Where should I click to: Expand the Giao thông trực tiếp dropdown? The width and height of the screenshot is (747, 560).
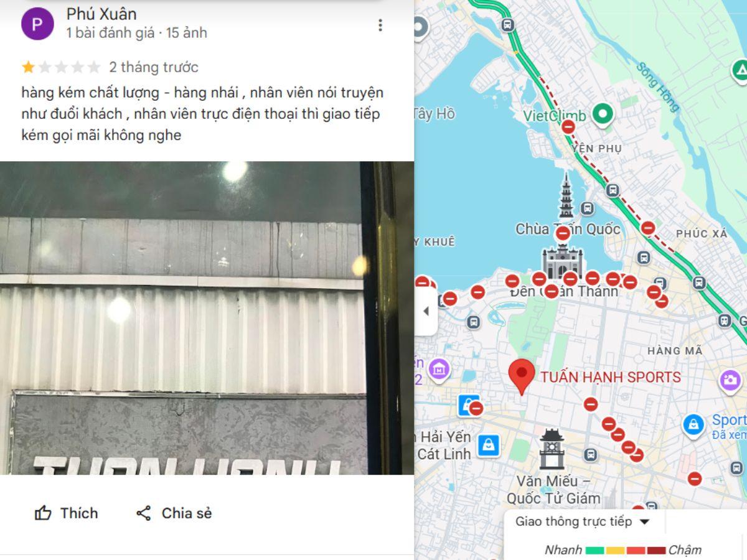point(583,522)
